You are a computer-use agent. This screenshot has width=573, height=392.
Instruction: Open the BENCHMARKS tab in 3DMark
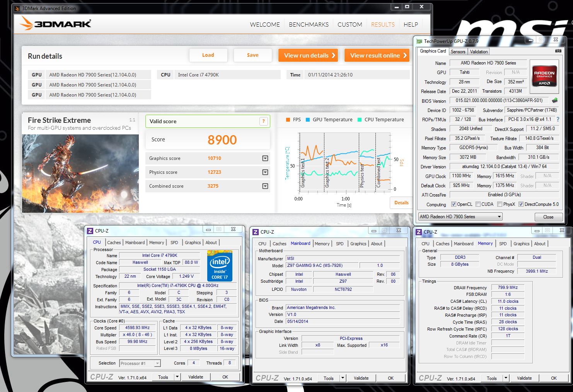tap(309, 24)
